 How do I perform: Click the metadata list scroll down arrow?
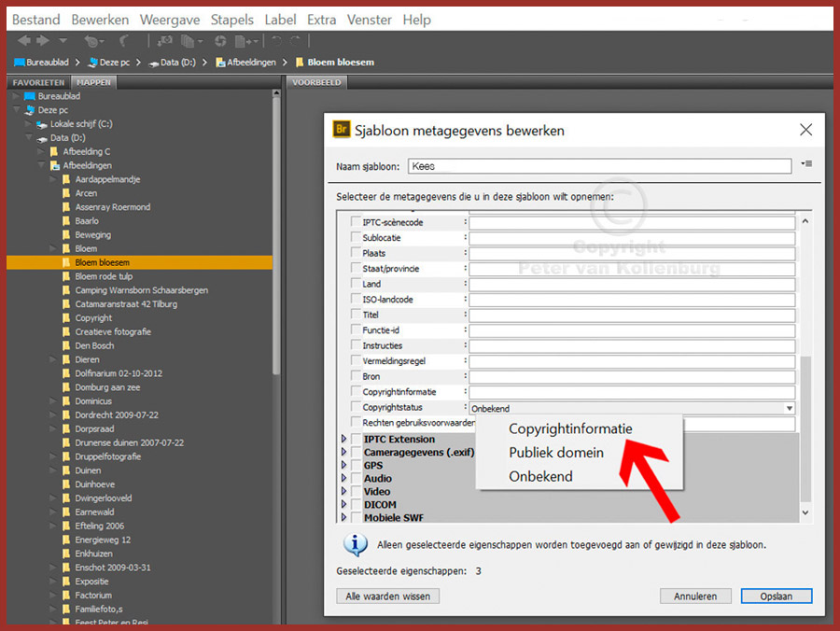805,512
